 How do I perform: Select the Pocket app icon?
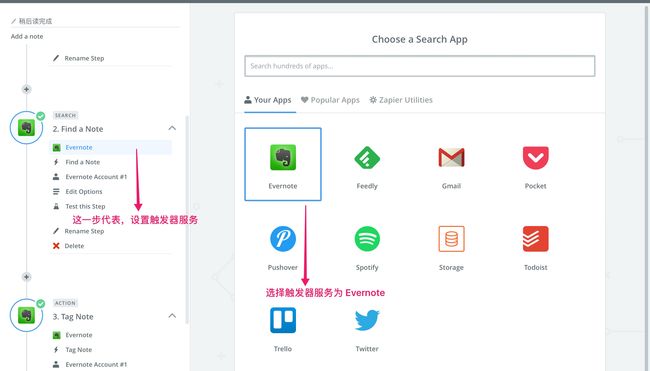pos(536,158)
